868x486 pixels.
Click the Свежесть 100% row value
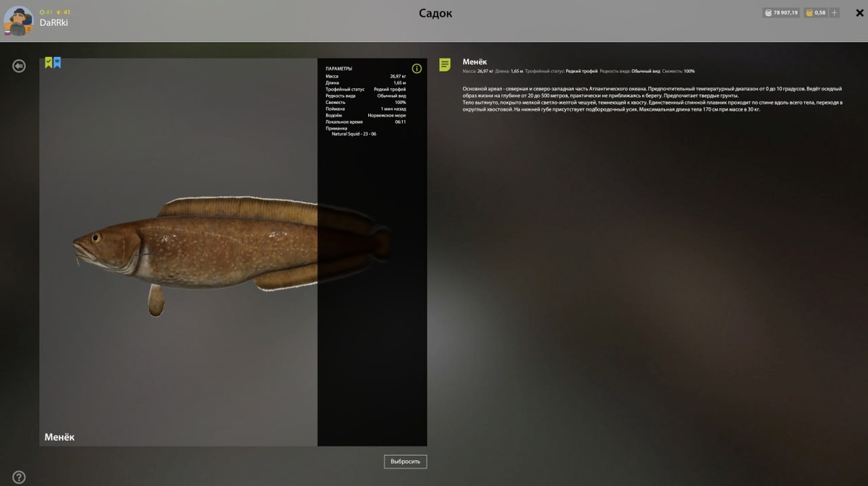pyautogui.click(x=400, y=102)
